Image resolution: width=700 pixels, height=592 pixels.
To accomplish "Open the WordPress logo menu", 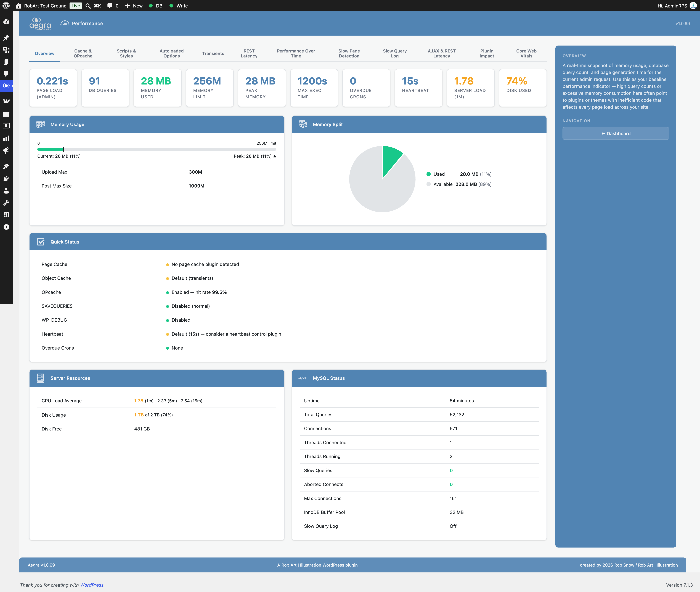I will coord(6,6).
